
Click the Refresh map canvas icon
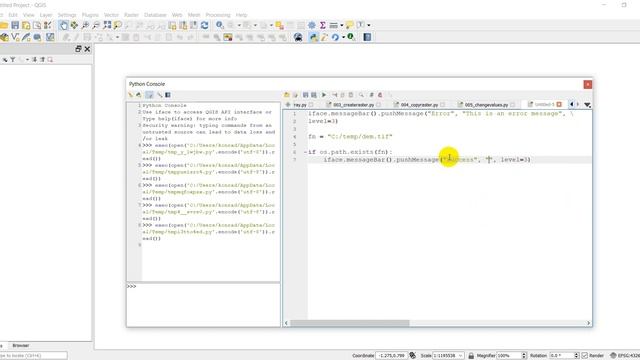point(204,25)
